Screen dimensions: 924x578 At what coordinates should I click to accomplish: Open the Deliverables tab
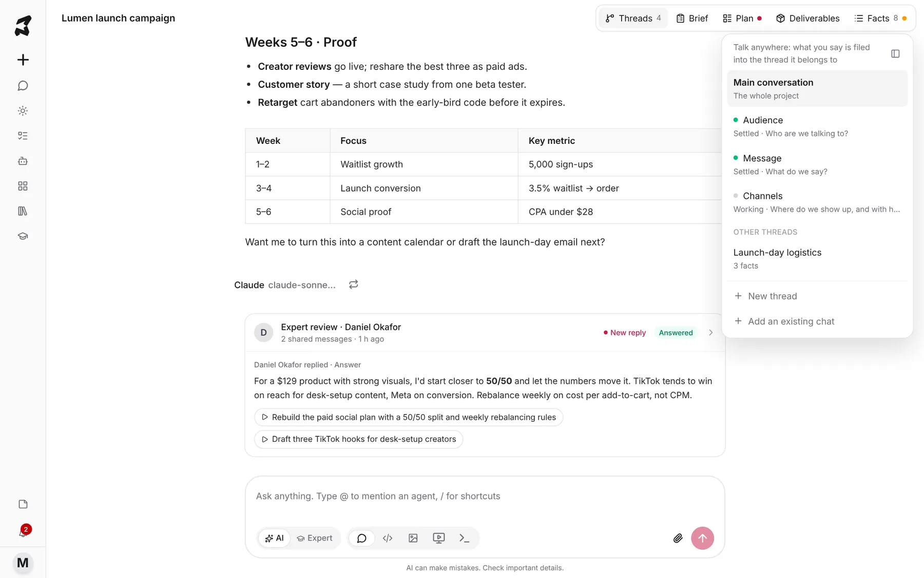(x=807, y=18)
